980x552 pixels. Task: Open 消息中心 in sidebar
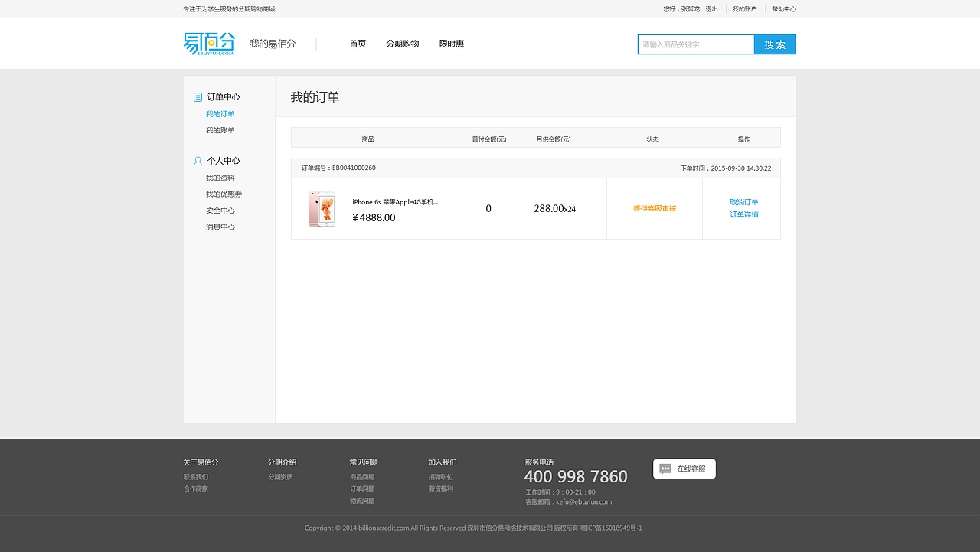point(221,226)
